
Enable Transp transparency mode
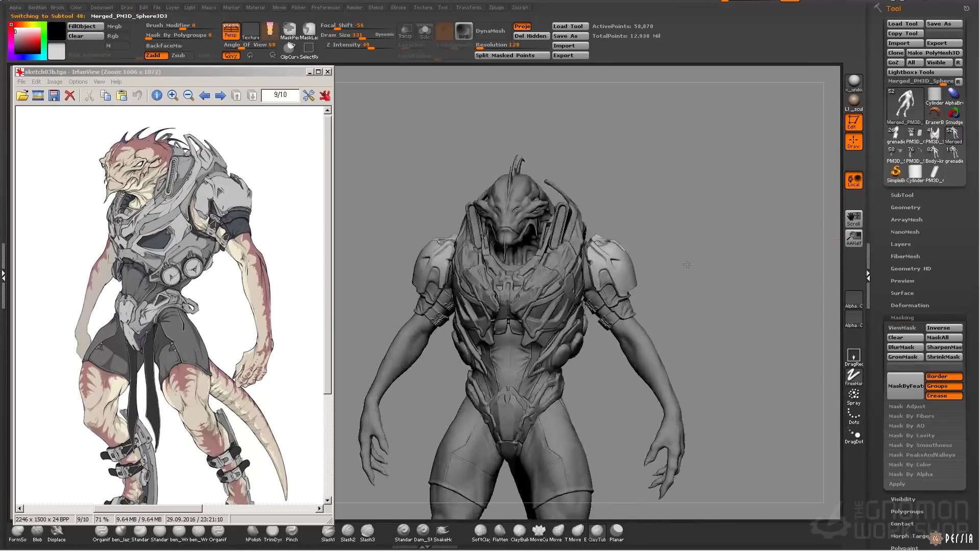pyautogui.click(x=405, y=32)
